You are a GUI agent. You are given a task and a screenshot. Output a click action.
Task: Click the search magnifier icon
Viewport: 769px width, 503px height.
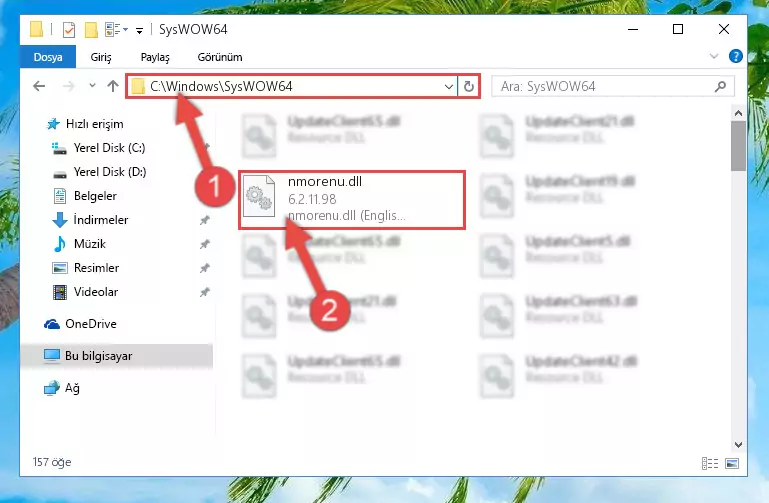[x=720, y=87]
